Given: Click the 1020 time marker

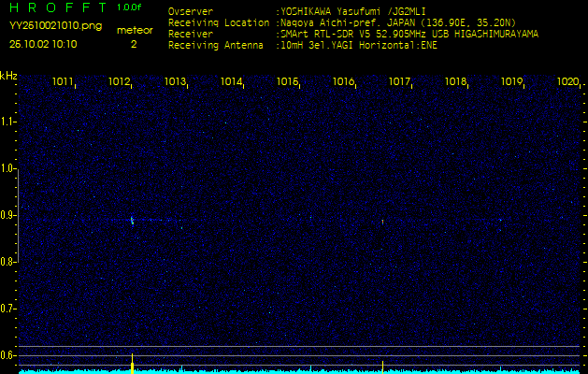Looking at the screenshot, I should (x=567, y=82).
